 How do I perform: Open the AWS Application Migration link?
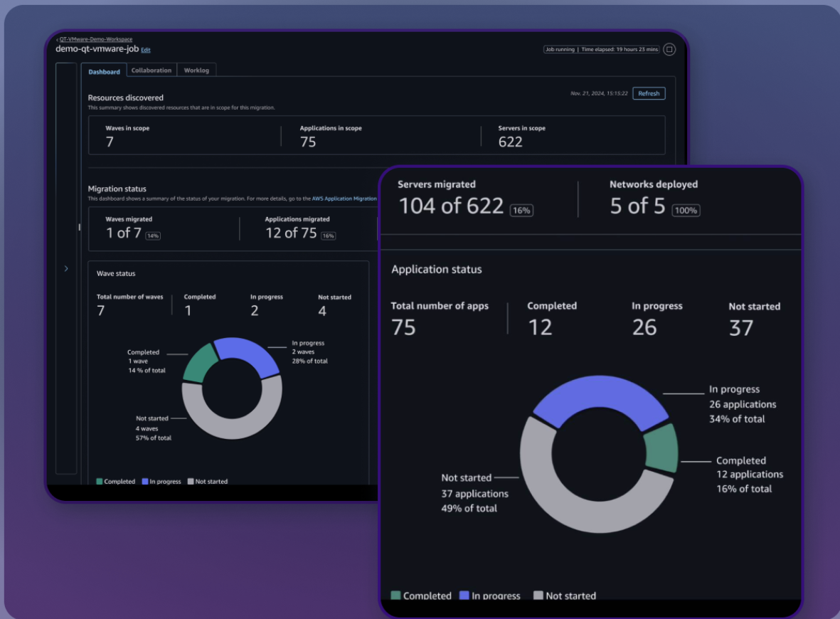[x=344, y=199]
